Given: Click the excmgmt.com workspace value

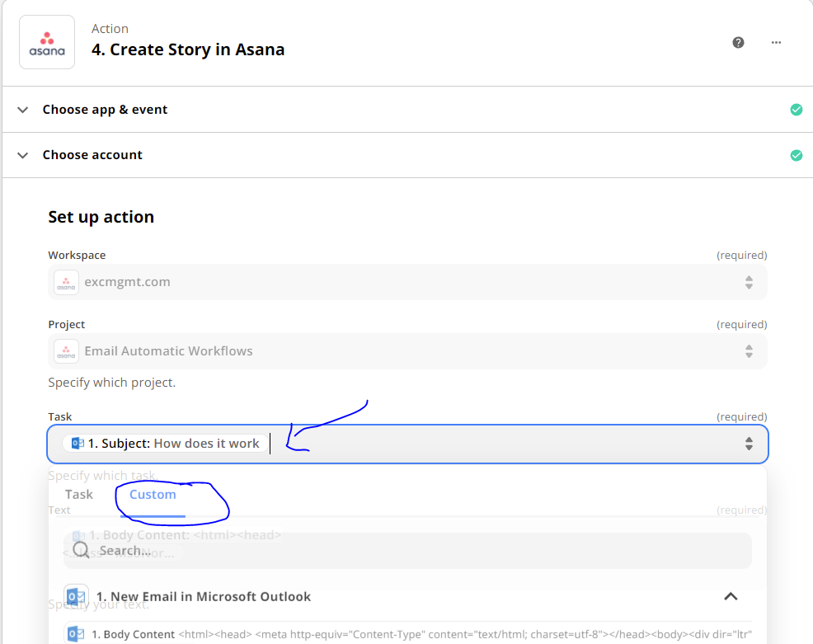Looking at the screenshot, I should (127, 282).
